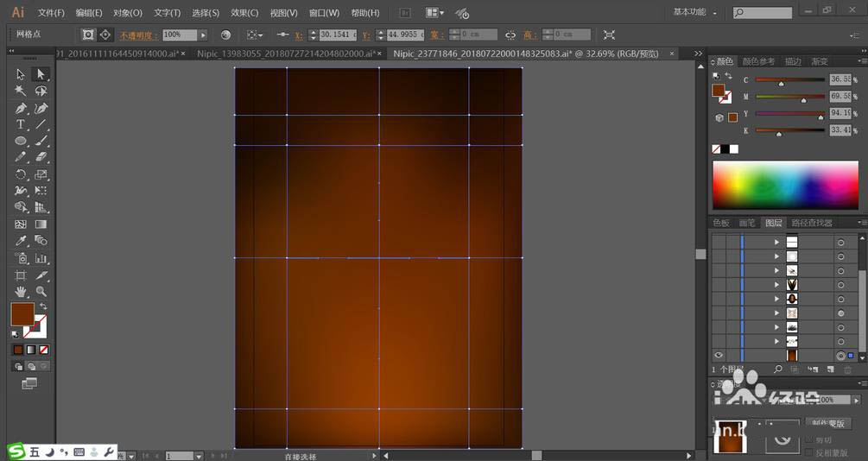Image resolution: width=868 pixels, height=461 pixels.
Task: Click the 不透明度 link in control bar
Action: click(x=138, y=35)
